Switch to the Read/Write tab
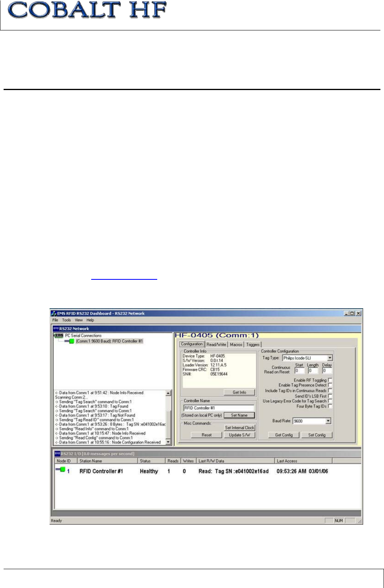This screenshot has height=588, width=384. pos(216,344)
